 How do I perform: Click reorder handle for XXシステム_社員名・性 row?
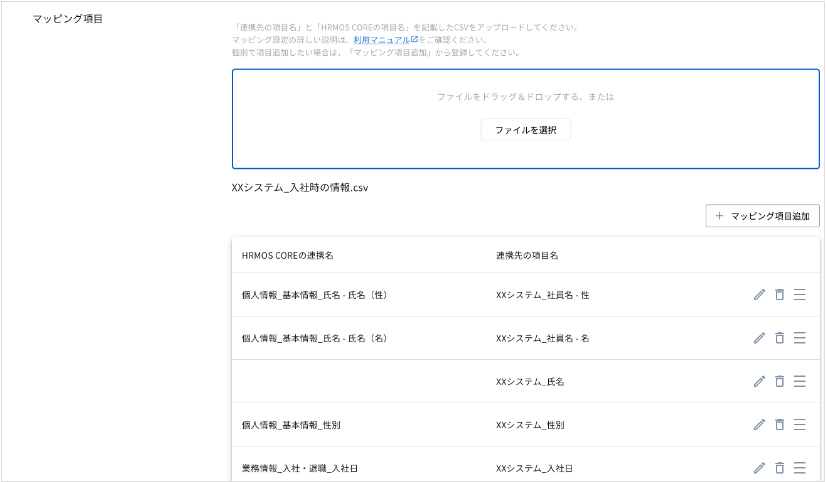point(799,295)
